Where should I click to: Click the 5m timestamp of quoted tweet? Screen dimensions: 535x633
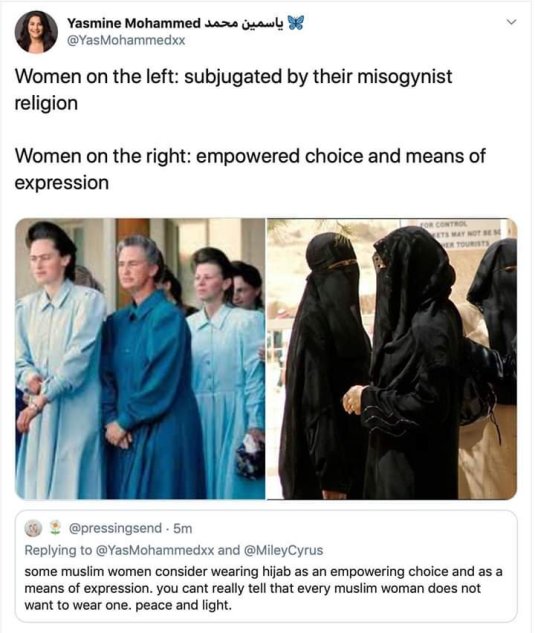click(183, 528)
